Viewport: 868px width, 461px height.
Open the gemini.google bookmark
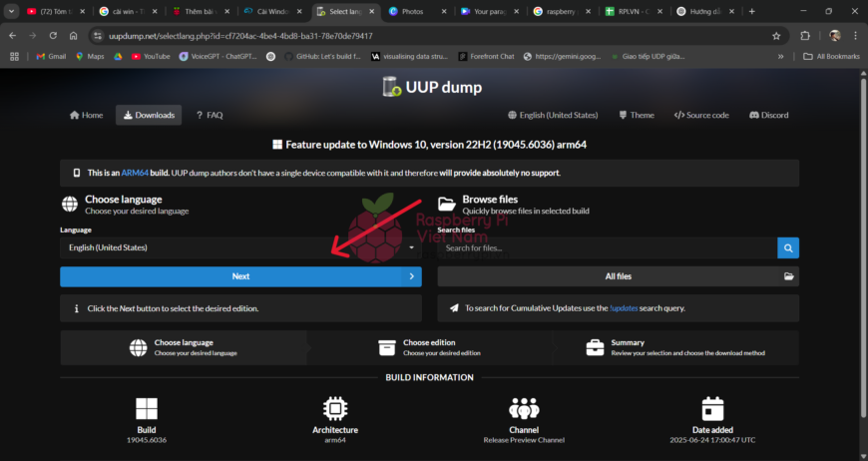[562, 57]
